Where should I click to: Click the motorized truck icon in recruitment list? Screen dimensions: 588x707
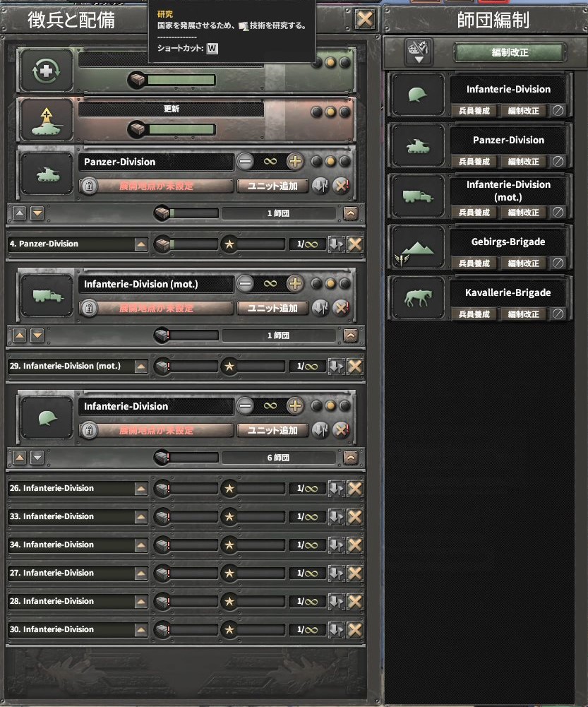47,296
